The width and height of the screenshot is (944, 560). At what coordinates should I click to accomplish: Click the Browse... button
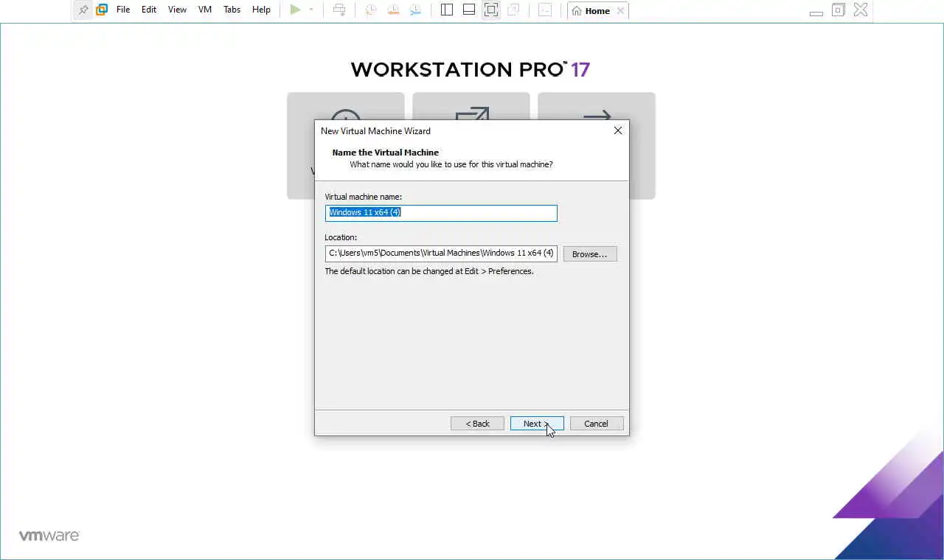point(590,253)
